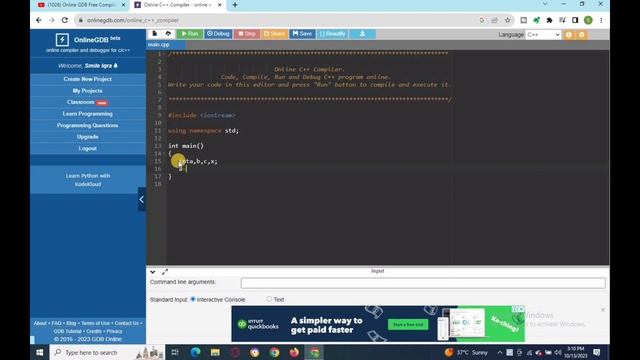The height and width of the screenshot is (360, 640).
Task: Click the Privacy footer link
Action: pos(114,331)
